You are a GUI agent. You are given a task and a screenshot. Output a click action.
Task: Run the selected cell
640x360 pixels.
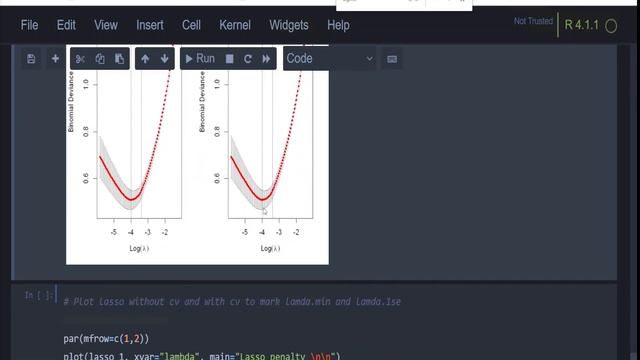click(x=200, y=59)
